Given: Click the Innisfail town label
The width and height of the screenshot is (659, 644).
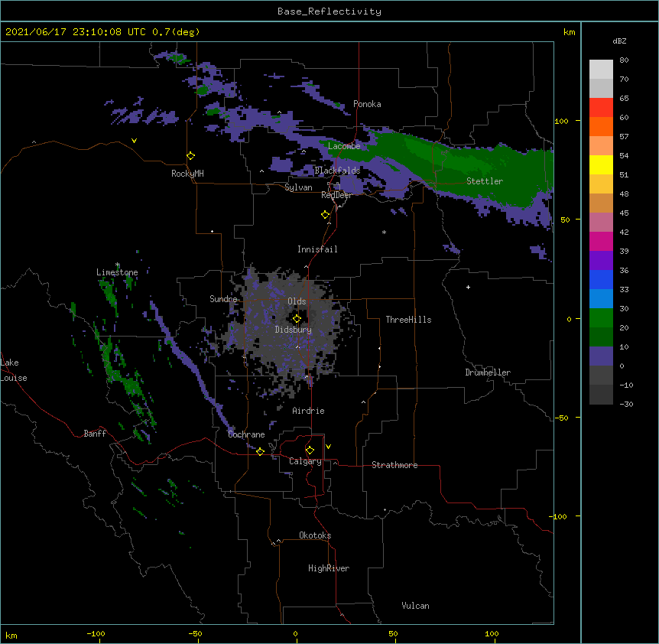Looking at the screenshot, I should pyautogui.click(x=317, y=249).
